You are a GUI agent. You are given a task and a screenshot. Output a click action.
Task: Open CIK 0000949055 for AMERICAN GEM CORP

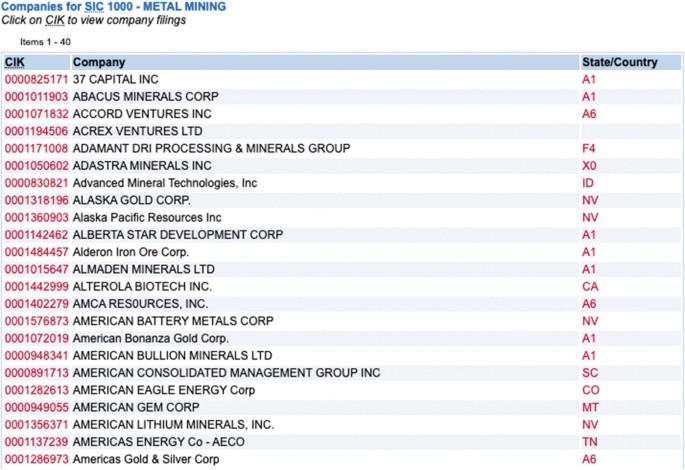pos(36,408)
